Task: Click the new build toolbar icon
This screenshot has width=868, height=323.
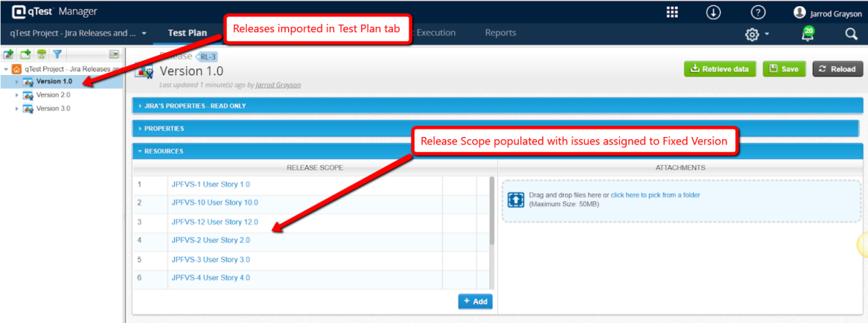Action: pyautogui.click(x=25, y=54)
